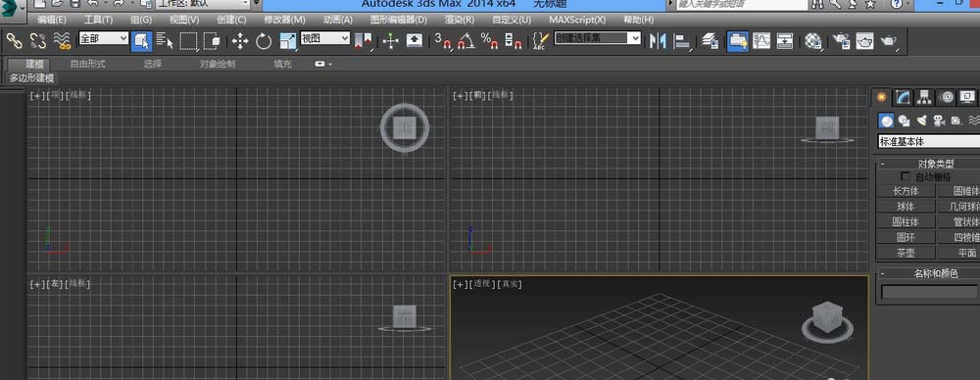The image size is (980, 380).
Task: Open the Modify panel tab
Action: 902,97
